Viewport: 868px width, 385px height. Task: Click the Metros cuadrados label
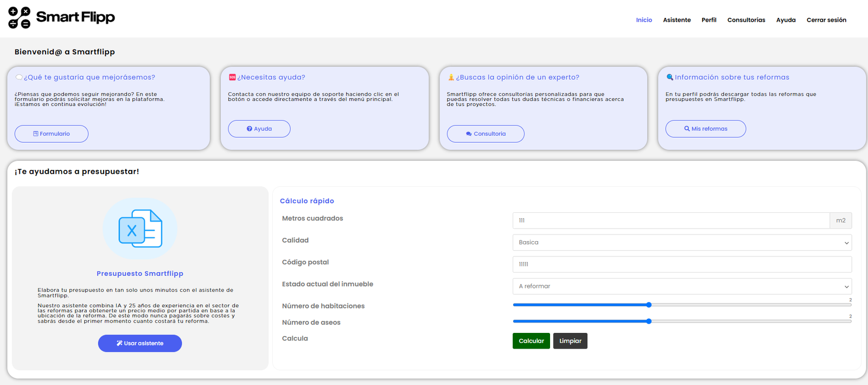pyautogui.click(x=312, y=218)
